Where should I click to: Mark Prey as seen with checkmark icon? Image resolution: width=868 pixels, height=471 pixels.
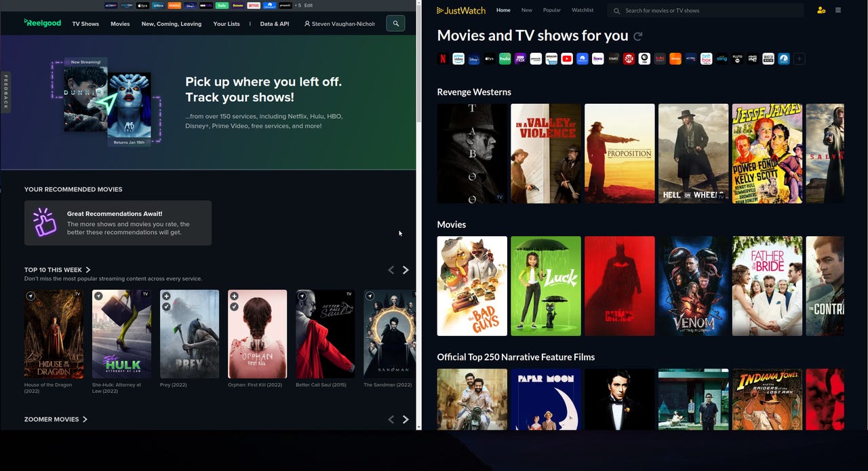(166, 307)
